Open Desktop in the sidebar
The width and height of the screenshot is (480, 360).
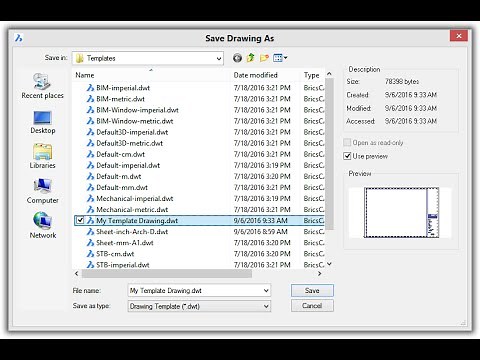(43, 122)
